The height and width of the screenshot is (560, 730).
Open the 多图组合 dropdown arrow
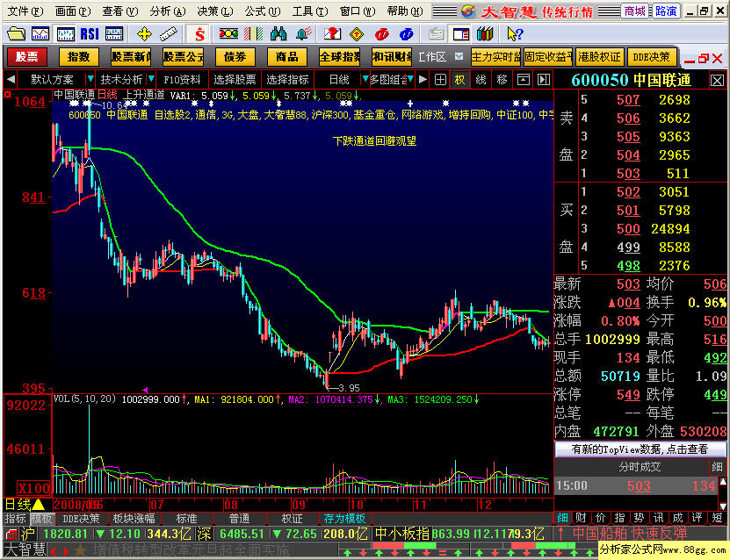[x=410, y=79]
